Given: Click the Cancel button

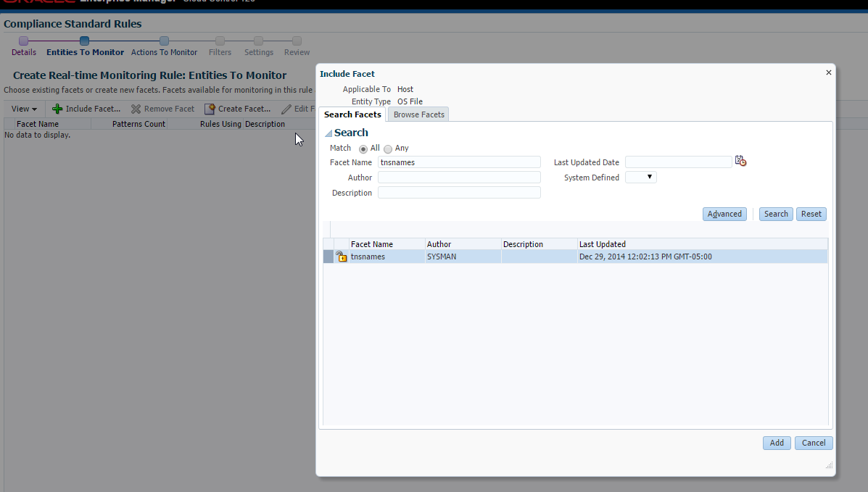Looking at the screenshot, I should tap(814, 443).
